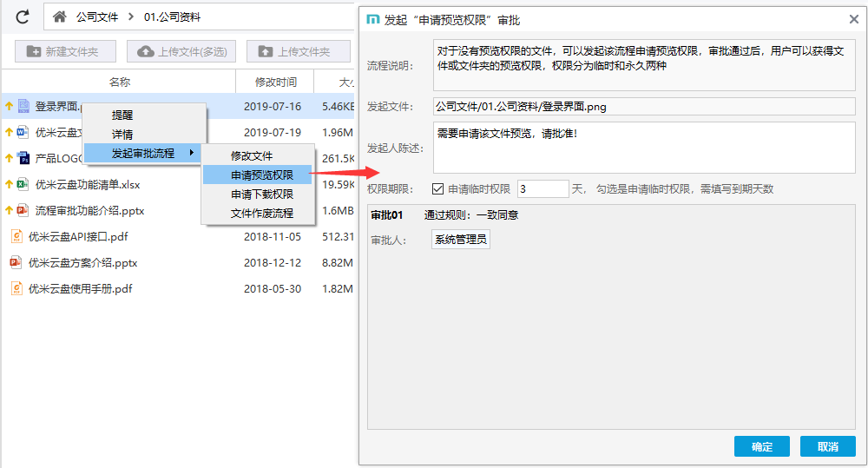
Task: Click the Excel icon of 优米云盘功能清单.xlsx
Action: coord(23,184)
